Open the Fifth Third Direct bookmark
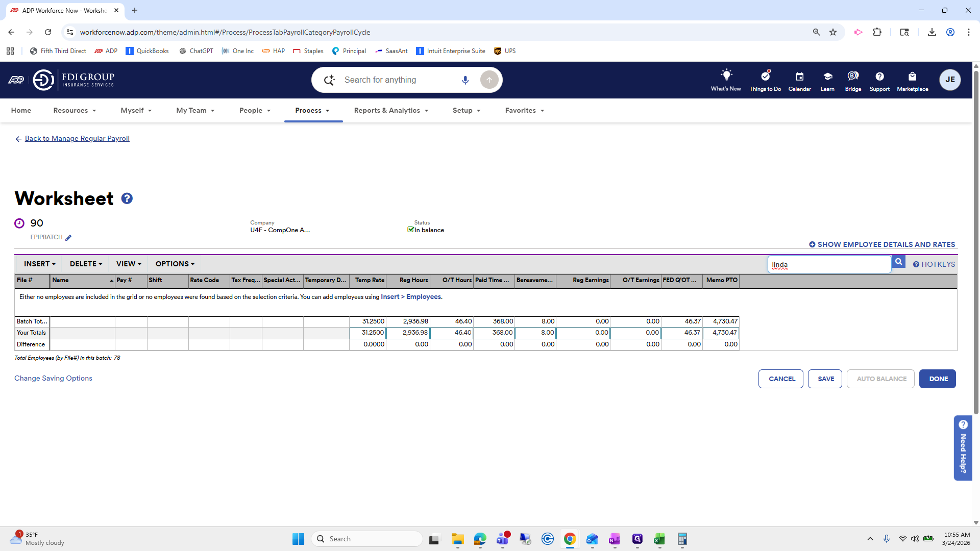Image resolution: width=980 pixels, height=551 pixels. point(58,51)
